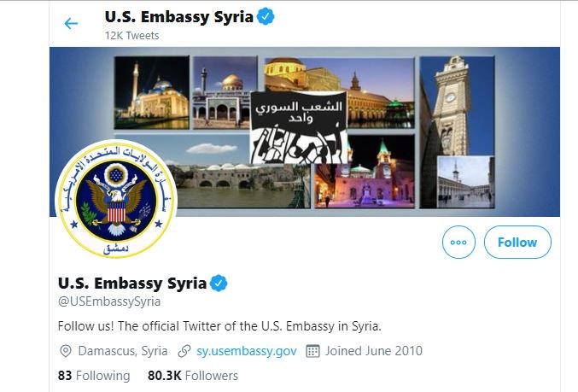Click the verified badge beside profile name

point(219,284)
